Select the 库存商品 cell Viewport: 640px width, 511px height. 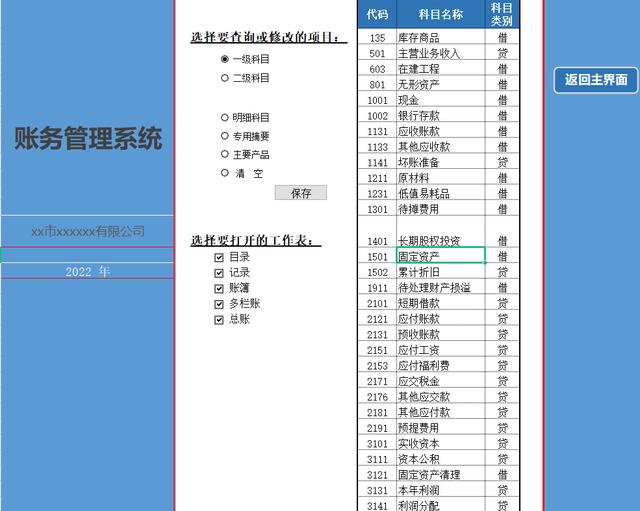click(441, 38)
